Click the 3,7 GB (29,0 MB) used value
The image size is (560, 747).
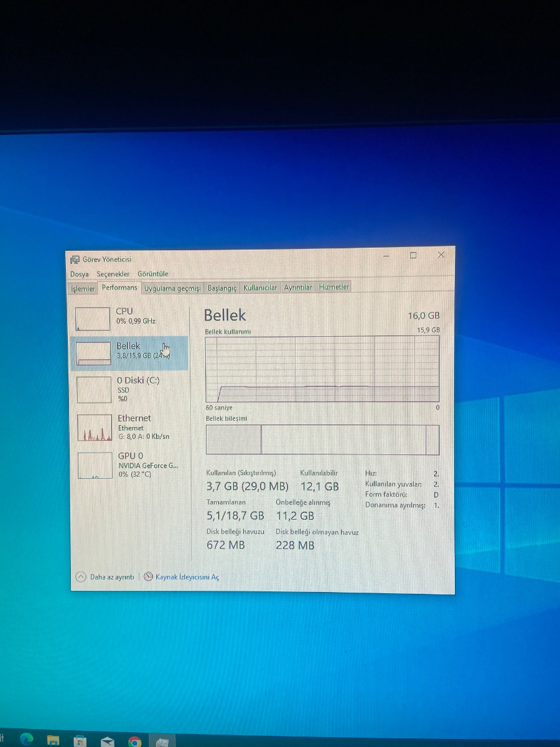click(248, 486)
